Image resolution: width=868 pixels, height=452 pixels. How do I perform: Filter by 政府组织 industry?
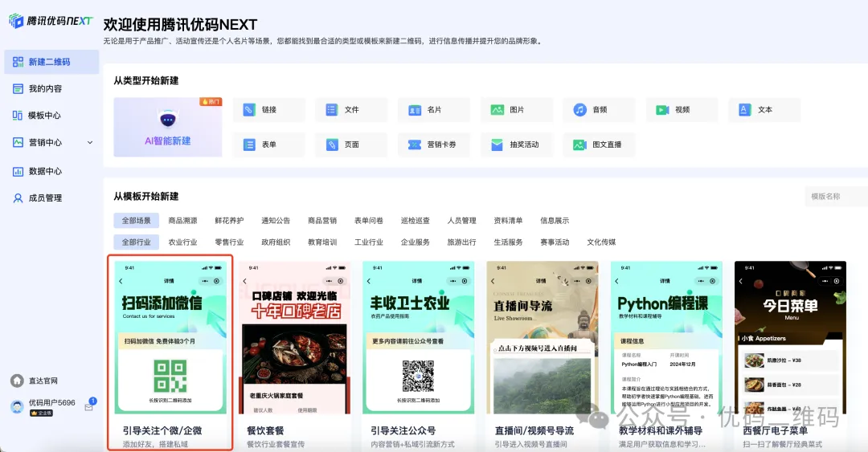click(x=276, y=242)
